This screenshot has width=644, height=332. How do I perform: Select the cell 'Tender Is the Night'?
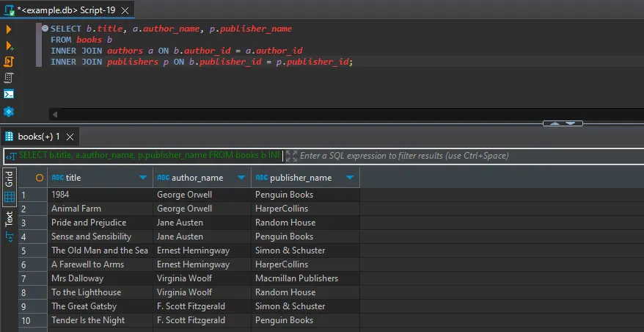100,320
